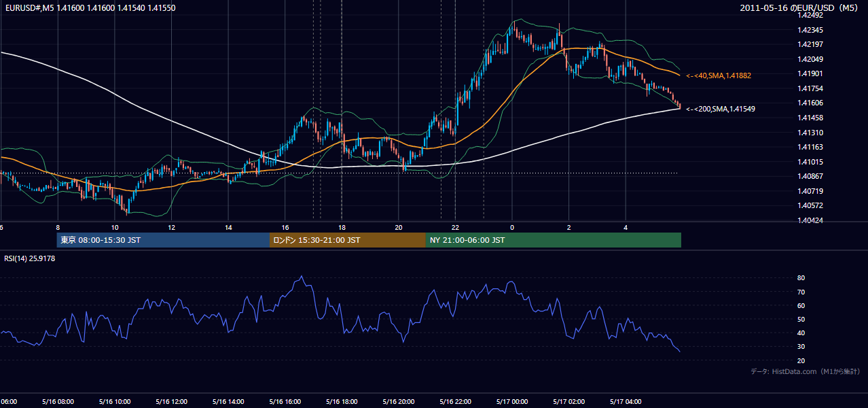
Task: Click hour tick 14 under price chart
Action: click(228, 228)
